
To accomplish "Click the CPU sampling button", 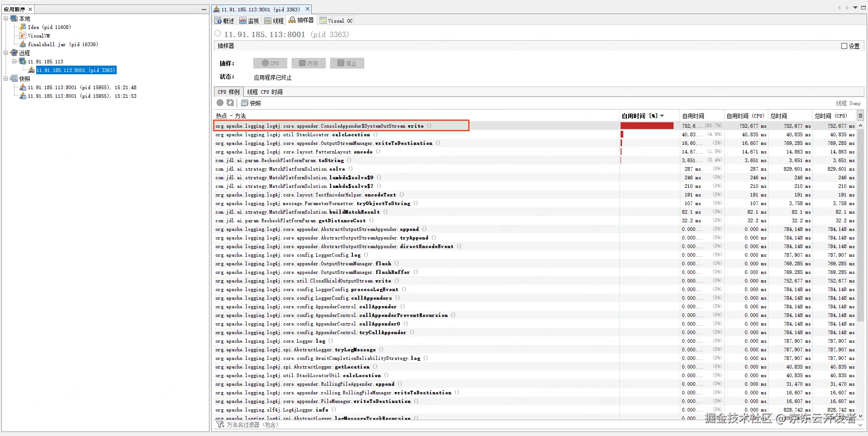I will (270, 63).
